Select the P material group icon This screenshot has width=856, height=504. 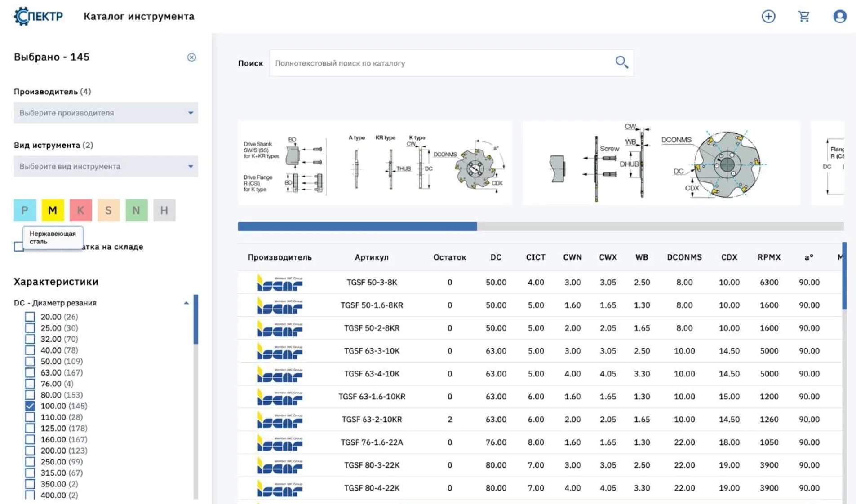(25, 210)
